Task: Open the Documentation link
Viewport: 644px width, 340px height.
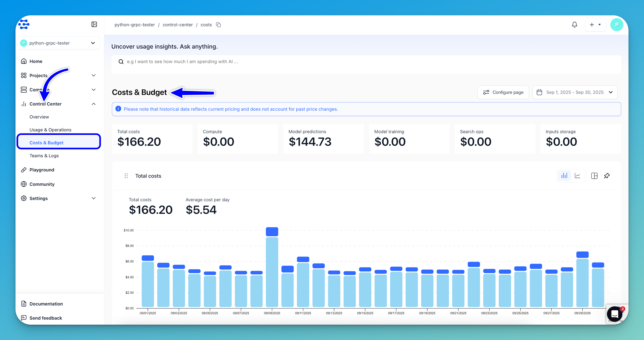Action: [46, 304]
